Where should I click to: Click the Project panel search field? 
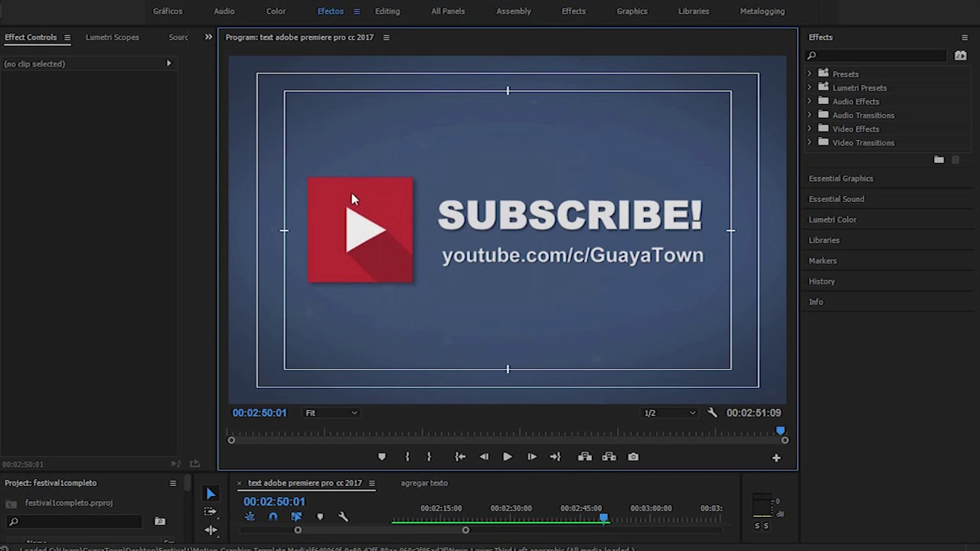tap(73, 521)
